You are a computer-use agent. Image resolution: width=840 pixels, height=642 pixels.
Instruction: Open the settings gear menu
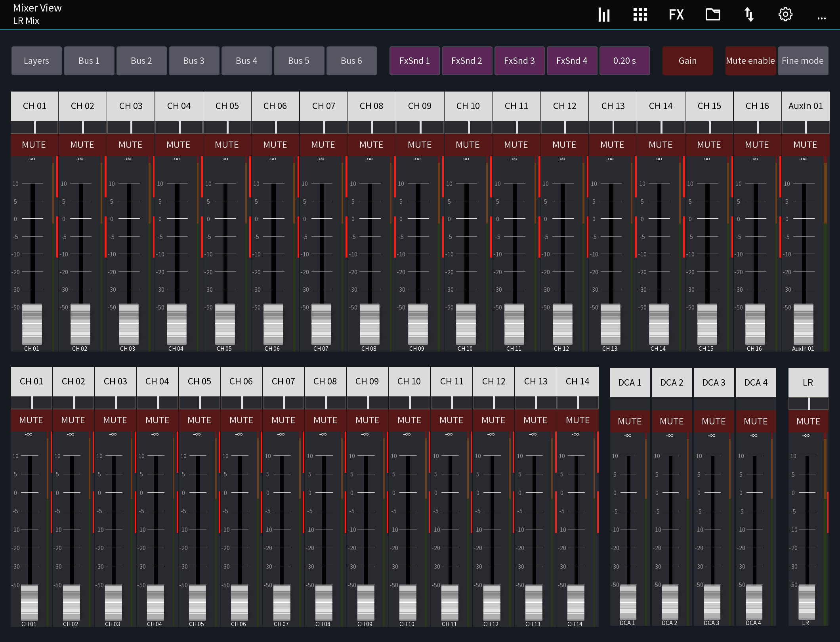[x=785, y=14]
